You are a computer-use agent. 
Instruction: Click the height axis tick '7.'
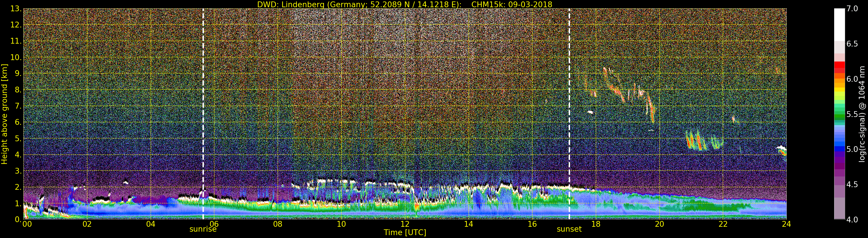point(18,106)
